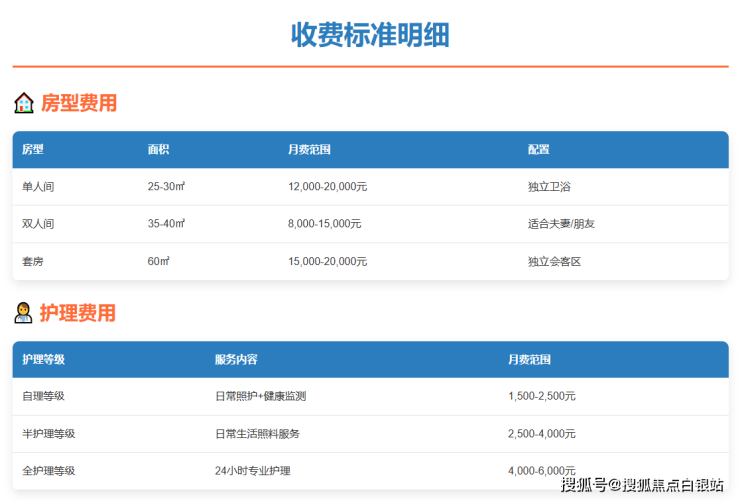Image resolution: width=740 pixels, height=501 pixels.
Task: Click the 12,000-20,000元 price cell
Action: (327, 187)
